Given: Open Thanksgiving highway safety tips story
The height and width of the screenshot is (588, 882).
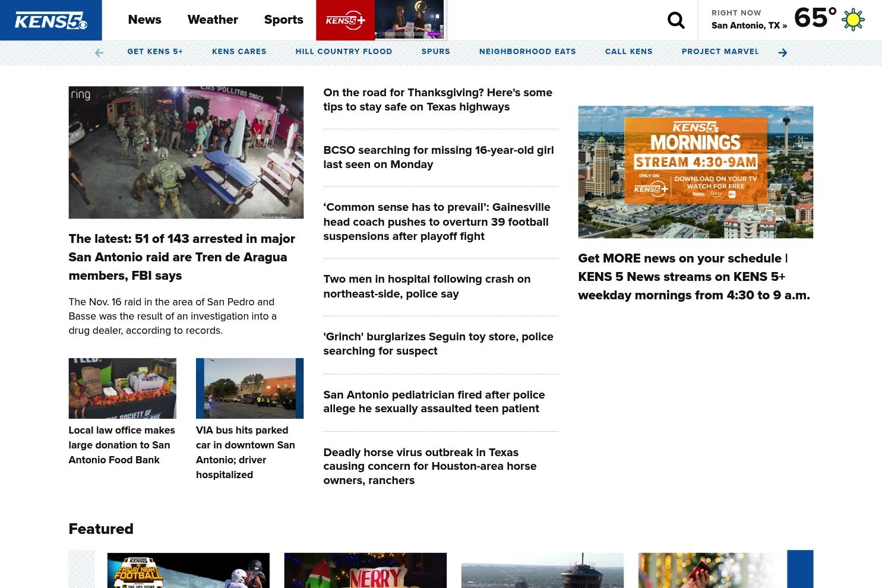Looking at the screenshot, I should [x=438, y=100].
